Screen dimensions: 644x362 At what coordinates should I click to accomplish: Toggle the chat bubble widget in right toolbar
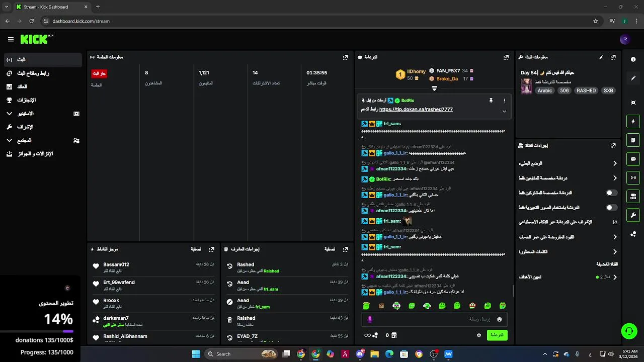(x=633, y=159)
